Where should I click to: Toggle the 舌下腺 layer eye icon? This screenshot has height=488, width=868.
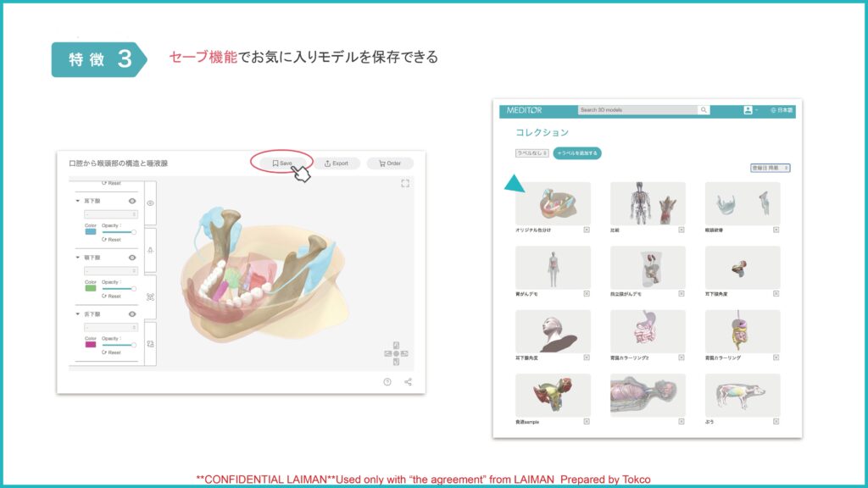click(132, 314)
